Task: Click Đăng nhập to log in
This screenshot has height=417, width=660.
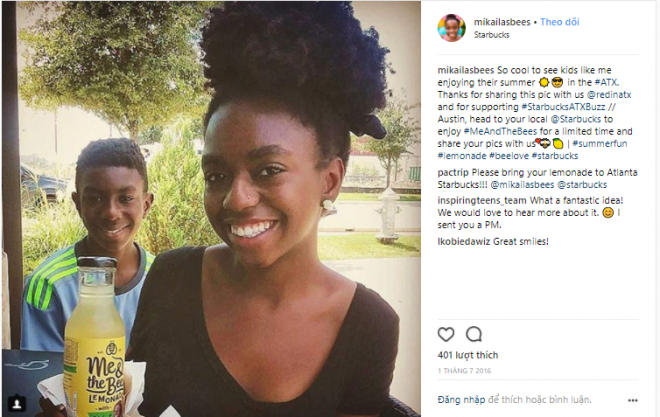Action: pos(461,400)
